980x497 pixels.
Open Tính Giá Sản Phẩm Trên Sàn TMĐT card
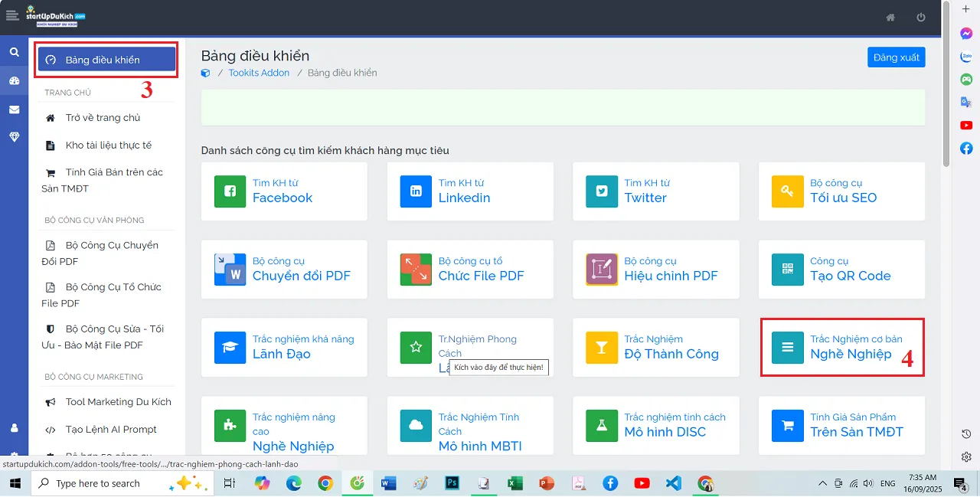pos(841,426)
